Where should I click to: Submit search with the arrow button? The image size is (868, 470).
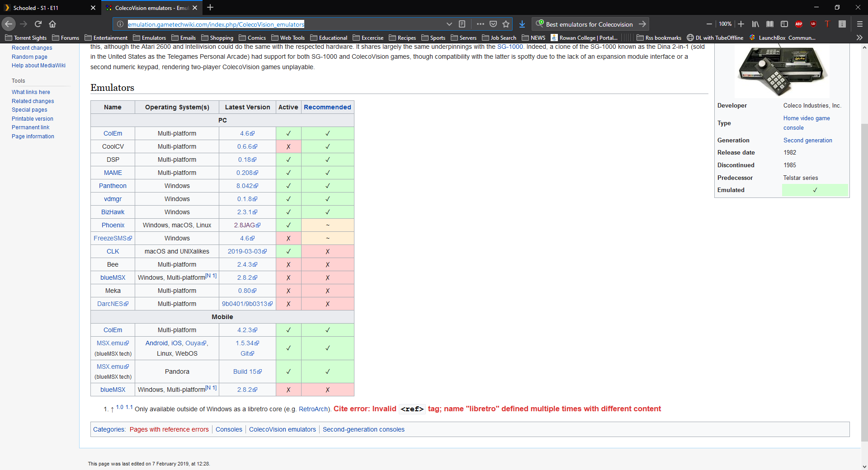coord(642,24)
